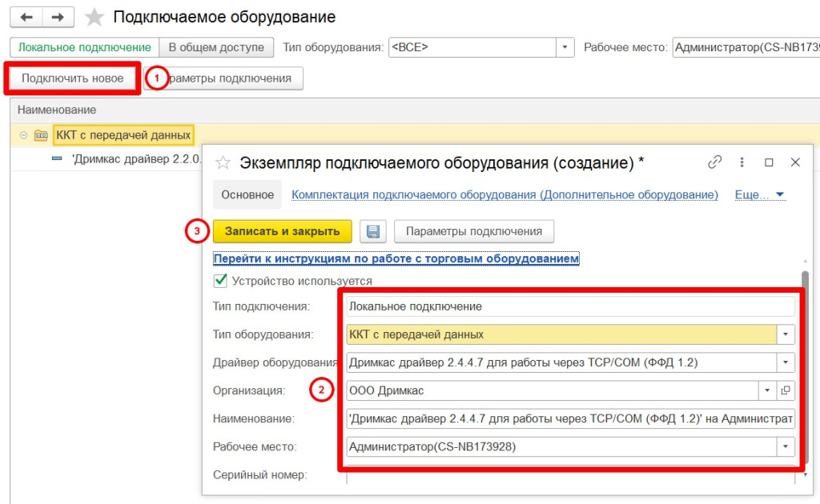820x504 pixels.
Task: Open organization ООО Дримкас details icon
Action: [786, 390]
